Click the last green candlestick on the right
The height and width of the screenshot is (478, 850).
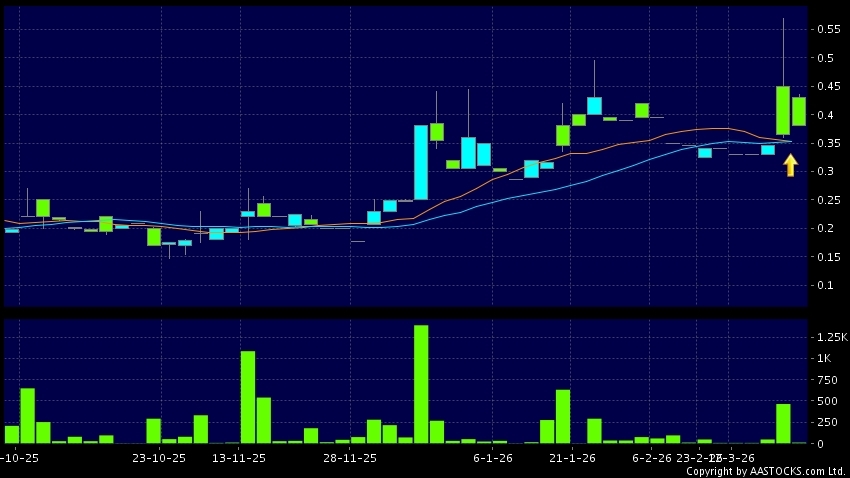(799, 111)
